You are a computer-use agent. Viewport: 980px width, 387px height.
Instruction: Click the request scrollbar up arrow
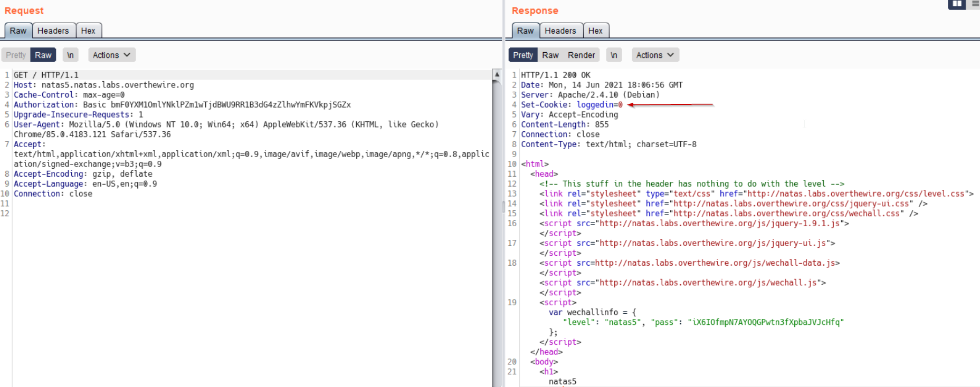pyautogui.click(x=497, y=75)
